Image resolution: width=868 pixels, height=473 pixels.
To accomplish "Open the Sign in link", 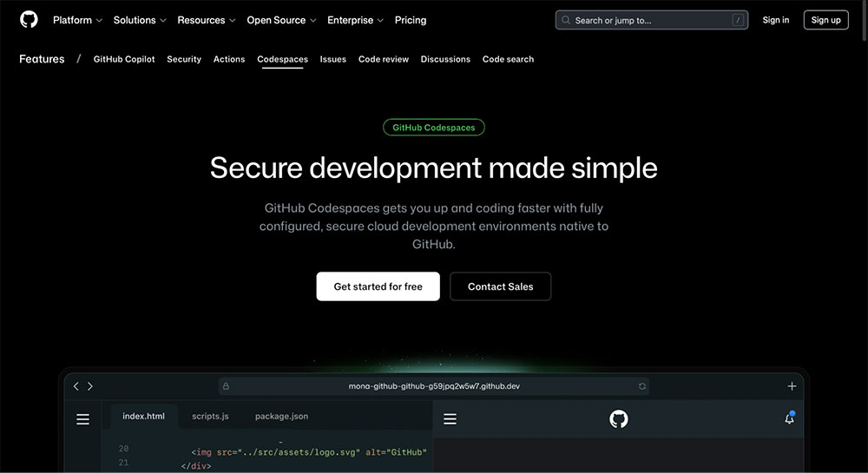I will [775, 20].
